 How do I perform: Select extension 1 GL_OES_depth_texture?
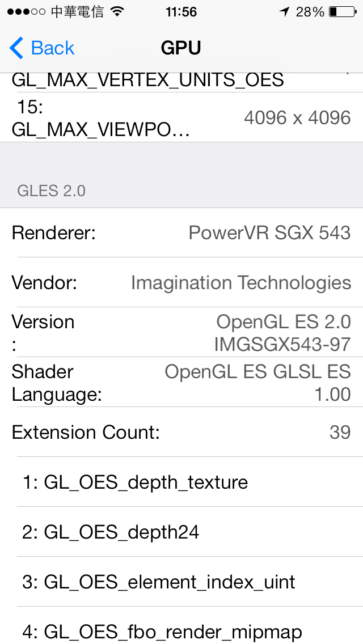pos(181,482)
